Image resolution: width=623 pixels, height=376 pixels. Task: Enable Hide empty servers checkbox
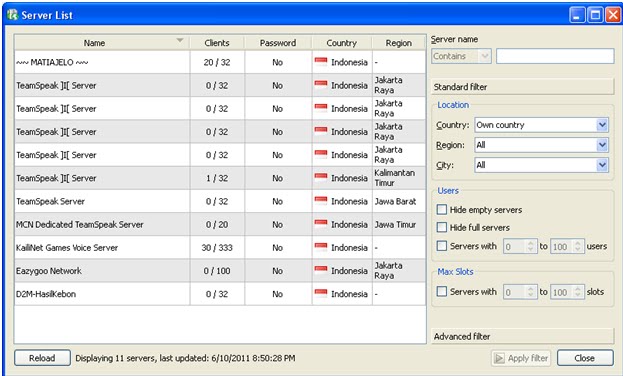coord(442,209)
